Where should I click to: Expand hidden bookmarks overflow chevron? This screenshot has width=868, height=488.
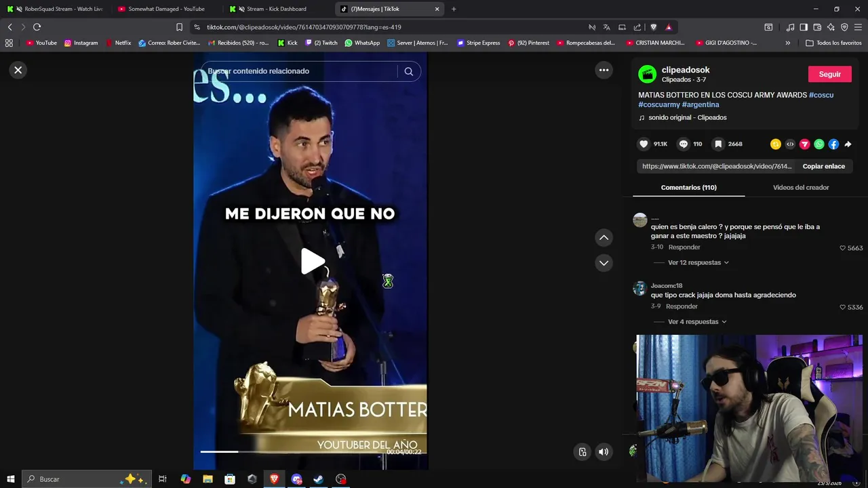tap(787, 43)
